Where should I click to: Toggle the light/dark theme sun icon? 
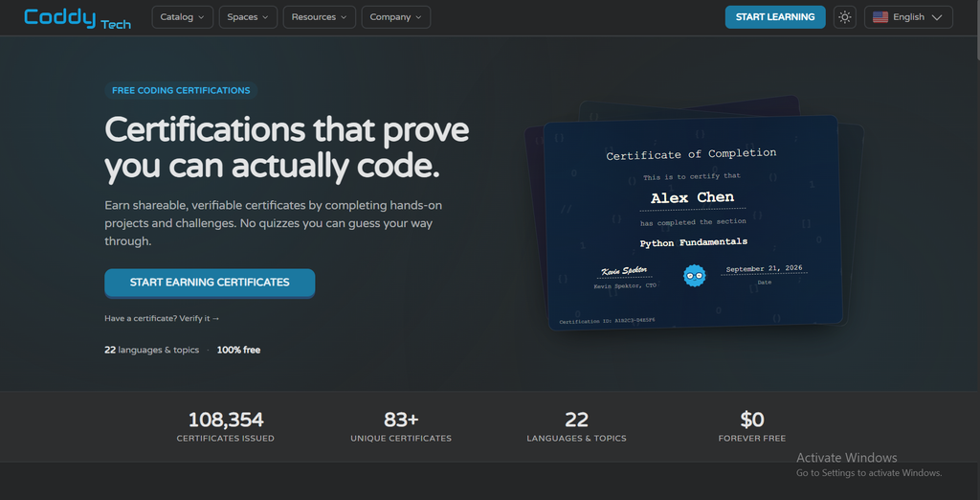[845, 17]
